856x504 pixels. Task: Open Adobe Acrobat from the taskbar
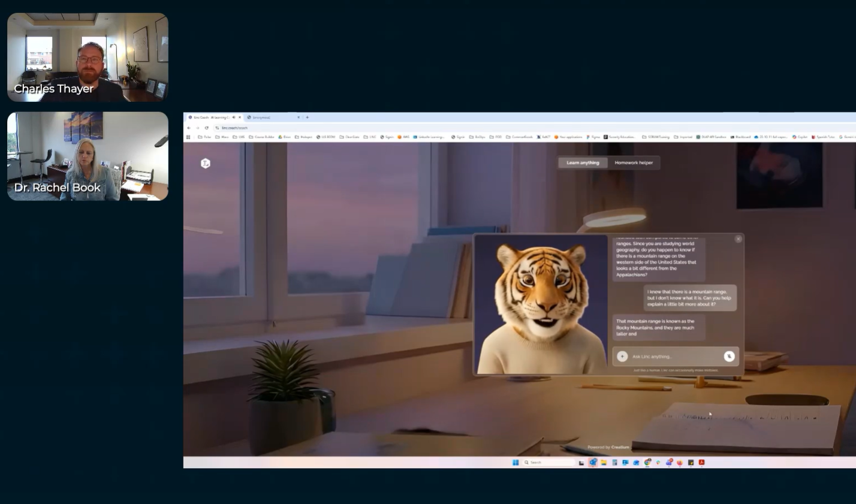tap(701, 463)
